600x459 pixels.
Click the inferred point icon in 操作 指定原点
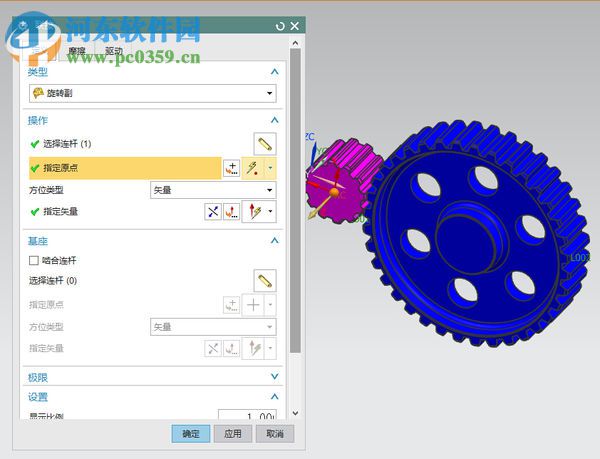point(253,168)
